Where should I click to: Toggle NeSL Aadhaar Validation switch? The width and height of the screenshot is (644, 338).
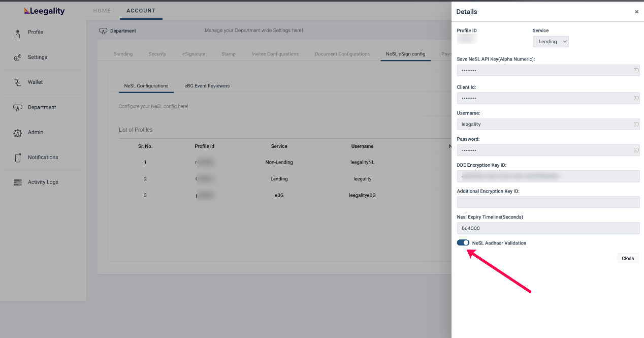[x=463, y=243]
